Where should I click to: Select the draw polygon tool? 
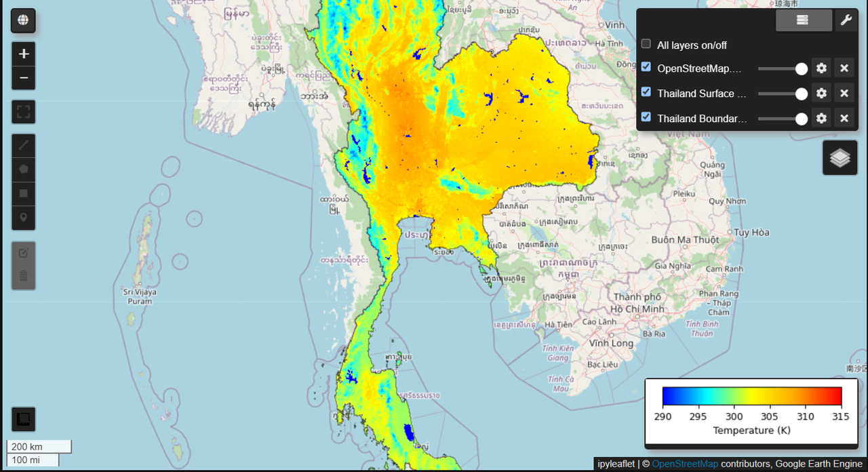click(23, 169)
